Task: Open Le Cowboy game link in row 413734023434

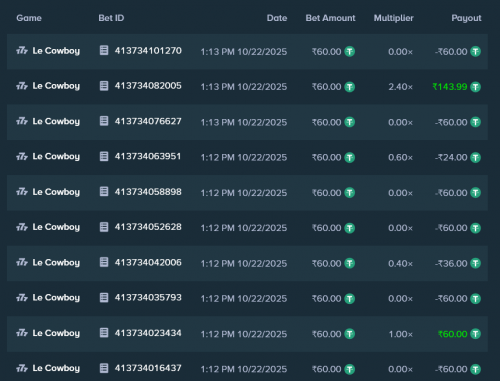Action: point(56,333)
